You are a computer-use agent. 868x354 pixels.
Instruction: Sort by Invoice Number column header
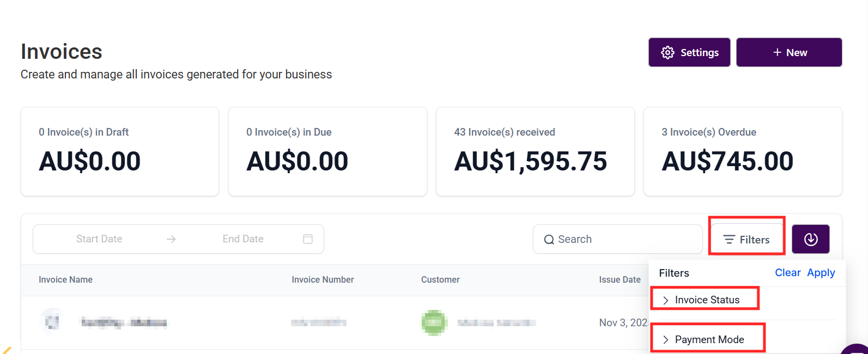(323, 280)
